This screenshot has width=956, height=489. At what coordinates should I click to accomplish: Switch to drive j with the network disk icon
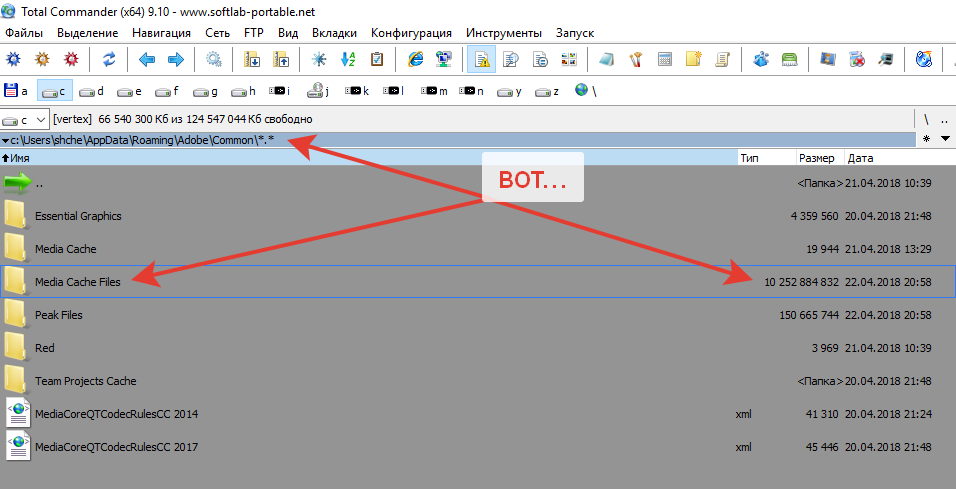[x=318, y=91]
